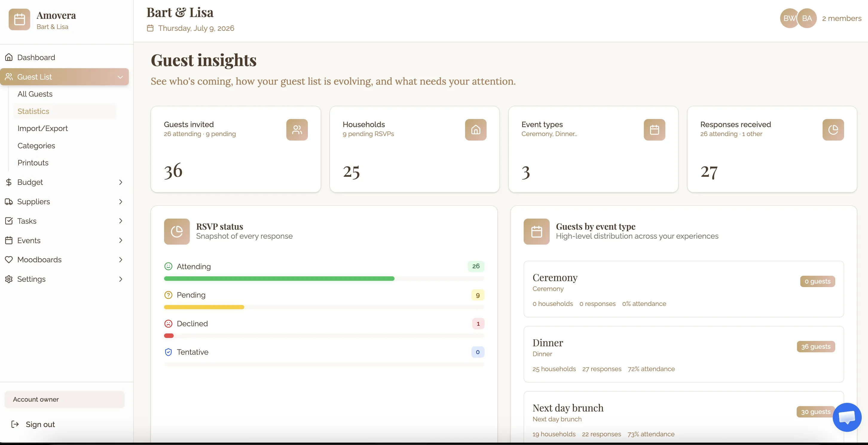The height and width of the screenshot is (445, 868).
Task: Click the Responses received pie chart icon
Action: coord(833,130)
